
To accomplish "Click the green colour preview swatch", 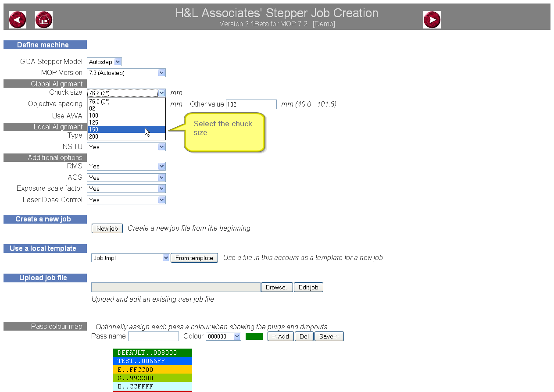I will point(254,336).
